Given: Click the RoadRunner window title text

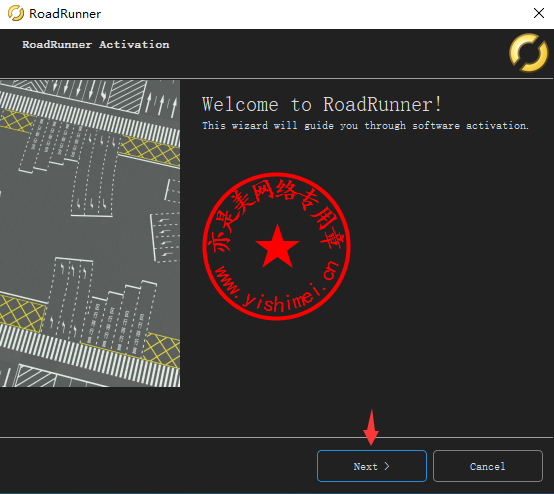Looking at the screenshot, I should point(65,14).
